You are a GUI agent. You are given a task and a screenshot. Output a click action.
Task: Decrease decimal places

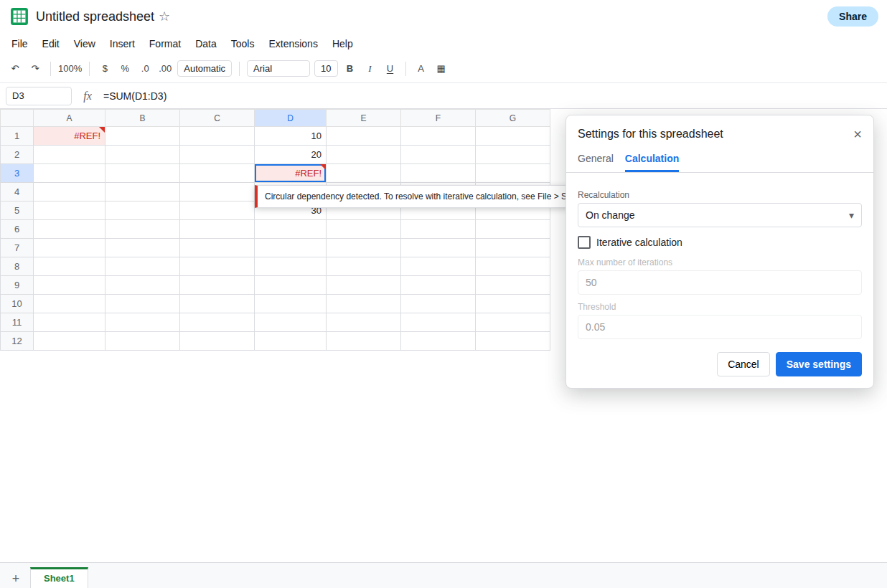145,69
